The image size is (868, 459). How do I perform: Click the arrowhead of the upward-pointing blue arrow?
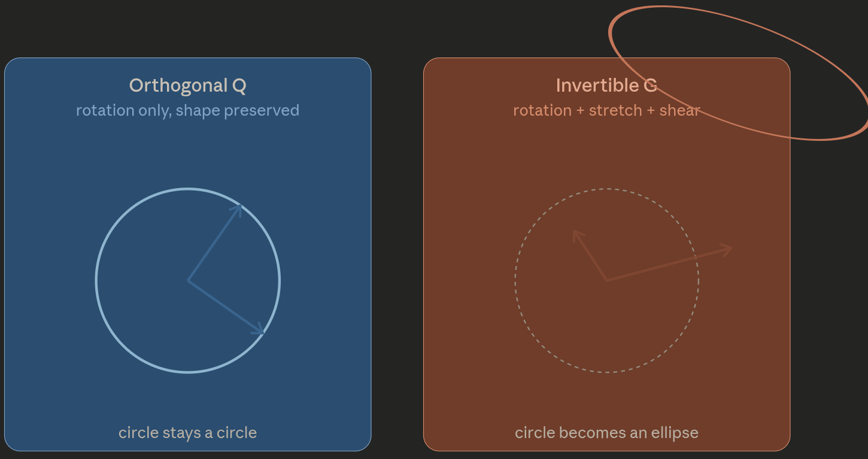(x=238, y=209)
